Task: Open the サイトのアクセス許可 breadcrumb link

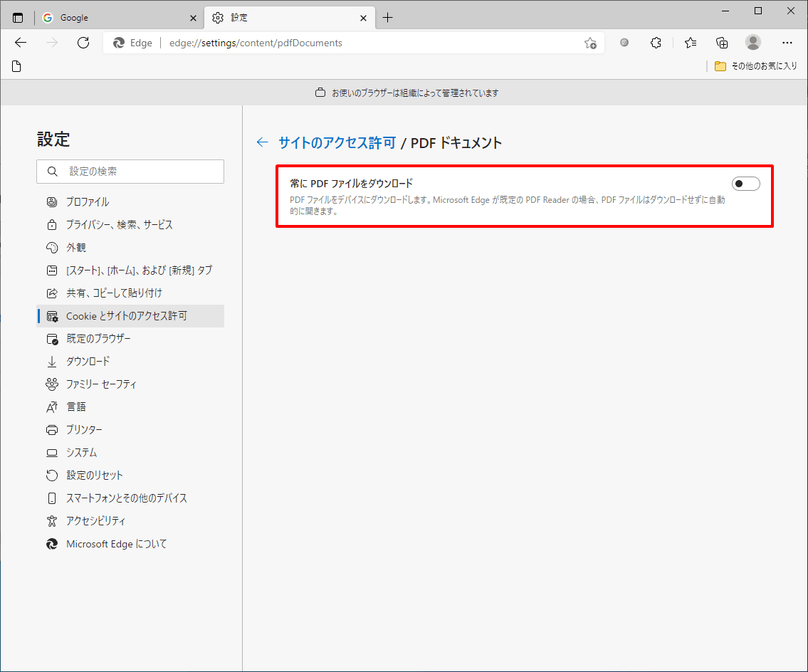Action: point(336,142)
